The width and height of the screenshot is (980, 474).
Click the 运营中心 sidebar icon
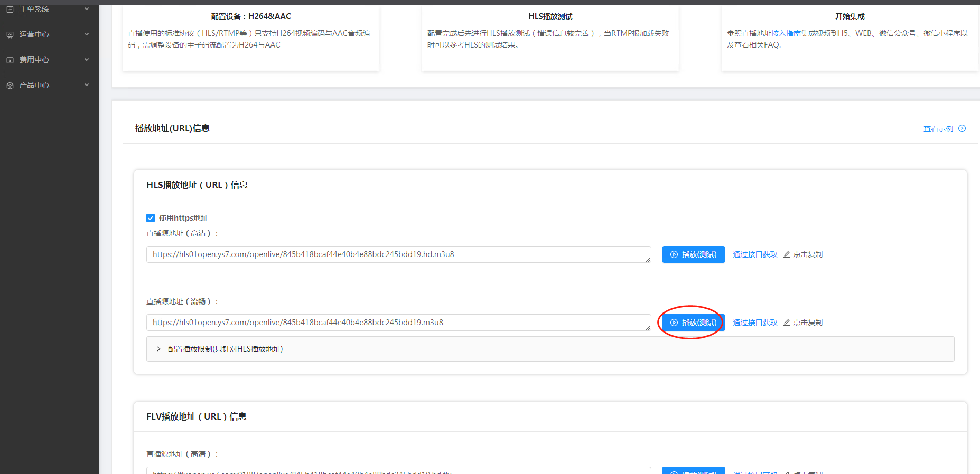10,34
